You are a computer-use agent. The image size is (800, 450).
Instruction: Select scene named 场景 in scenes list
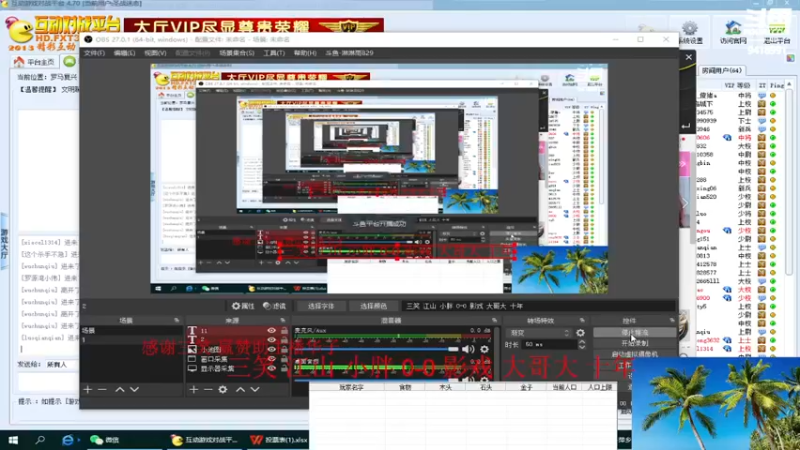(131, 331)
